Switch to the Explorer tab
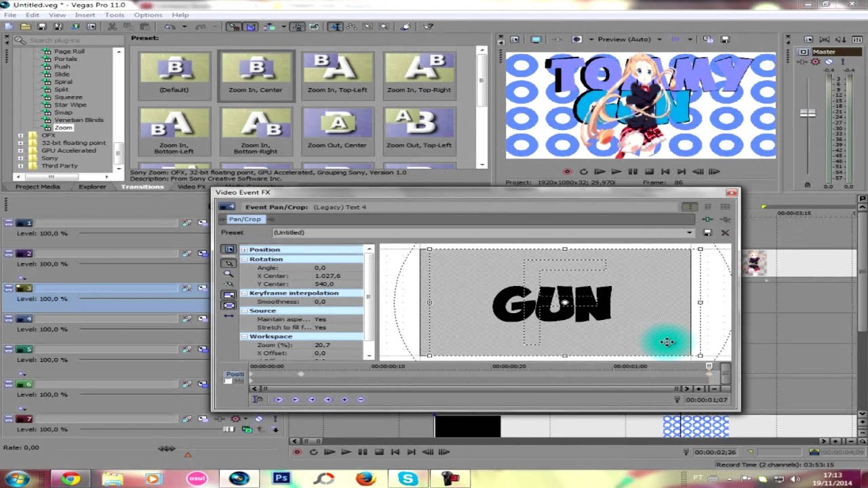Viewport: 868px width, 488px height. 92,186
